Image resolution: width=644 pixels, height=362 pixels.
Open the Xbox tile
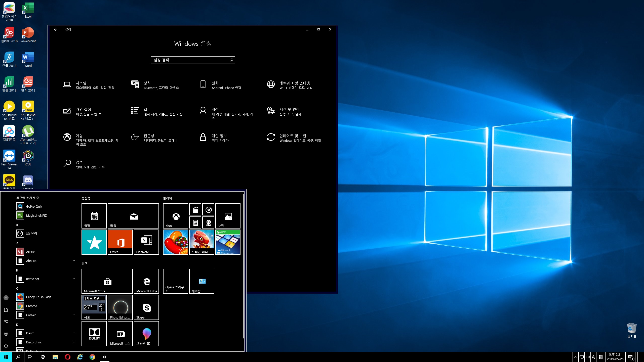pyautogui.click(x=176, y=216)
